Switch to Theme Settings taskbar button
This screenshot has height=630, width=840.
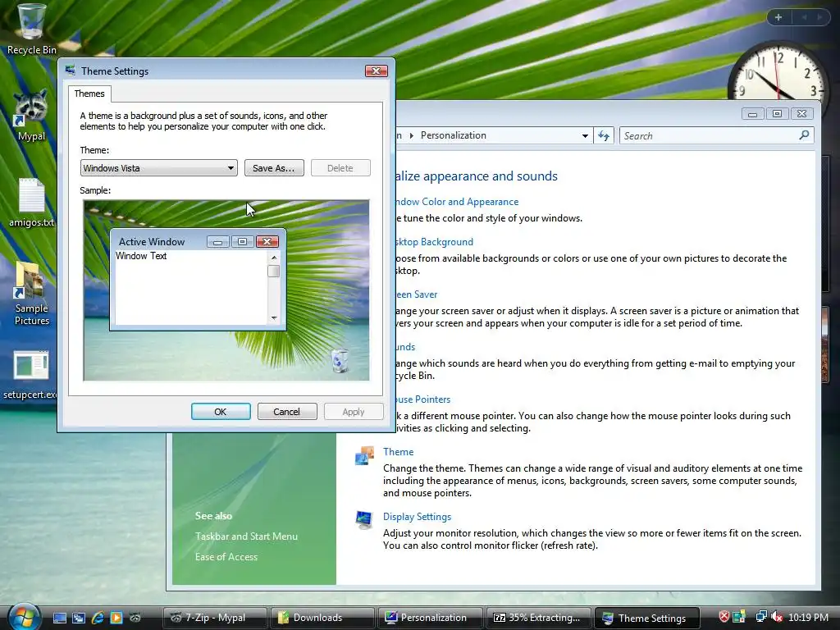[646, 618]
